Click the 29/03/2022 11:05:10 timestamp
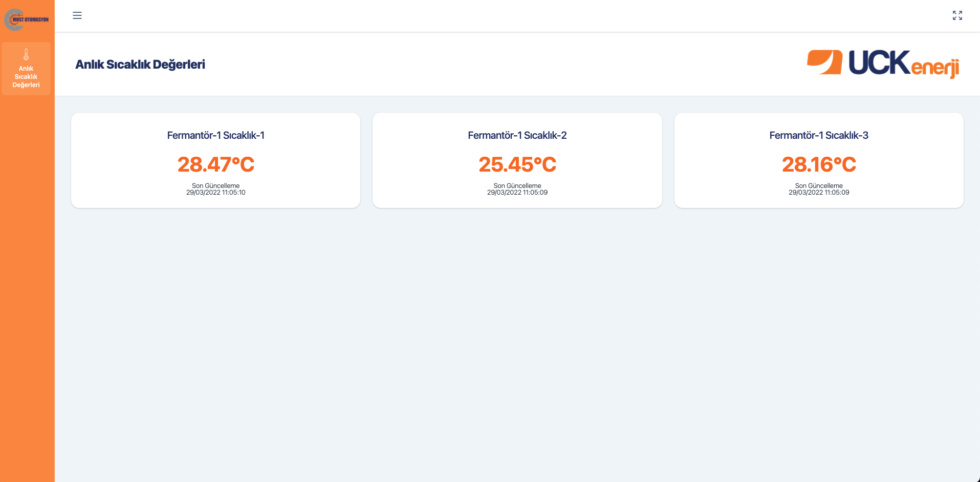This screenshot has width=980, height=482. (x=215, y=193)
